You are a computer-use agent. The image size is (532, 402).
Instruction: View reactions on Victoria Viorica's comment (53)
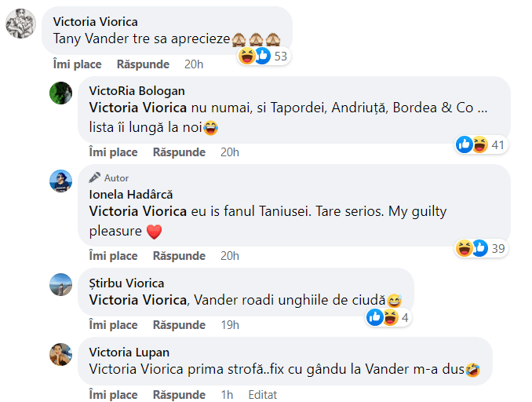[x=264, y=56]
